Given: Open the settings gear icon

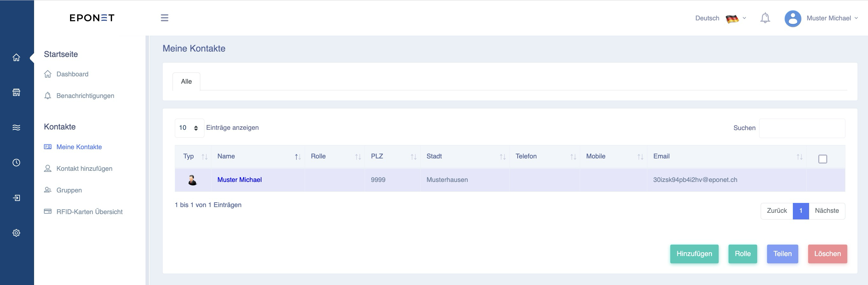Looking at the screenshot, I should (16, 233).
